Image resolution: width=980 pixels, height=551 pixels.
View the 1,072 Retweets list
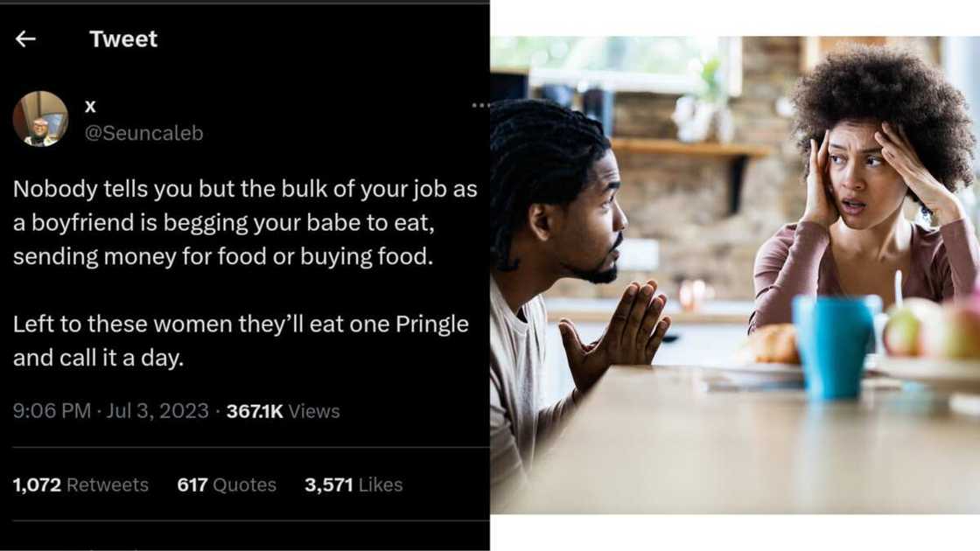[x=83, y=485]
